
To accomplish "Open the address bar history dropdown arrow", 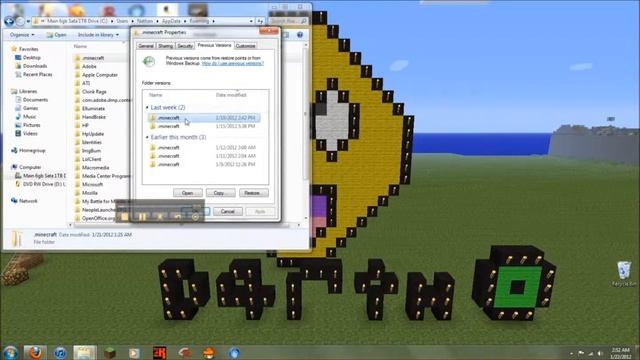I will [x=251, y=21].
